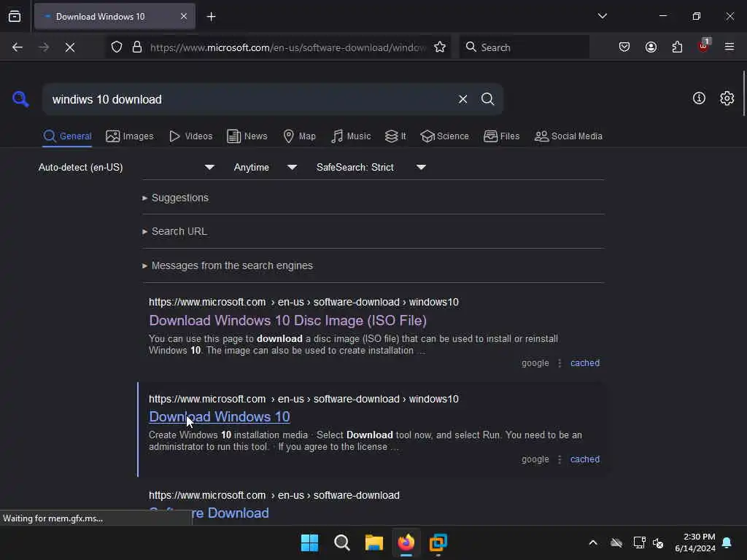Open the tracking protection shield icon
The image size is (747, 560).
point(117,47)
